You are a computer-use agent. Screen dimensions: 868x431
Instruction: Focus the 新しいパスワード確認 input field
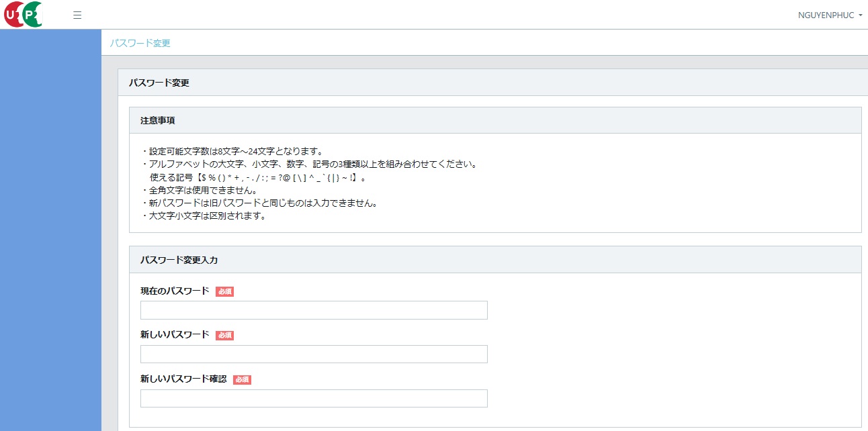[x=313, y=398]
